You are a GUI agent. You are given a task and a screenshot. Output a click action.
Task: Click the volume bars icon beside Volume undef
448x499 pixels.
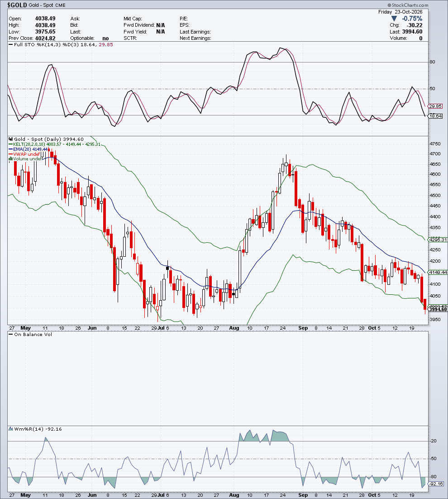point(11,158)
